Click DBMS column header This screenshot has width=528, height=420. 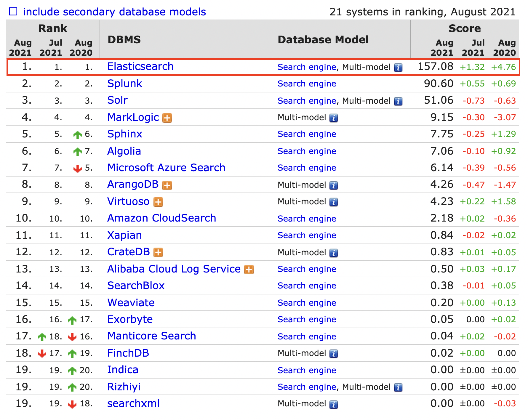[x=124, y=39]
